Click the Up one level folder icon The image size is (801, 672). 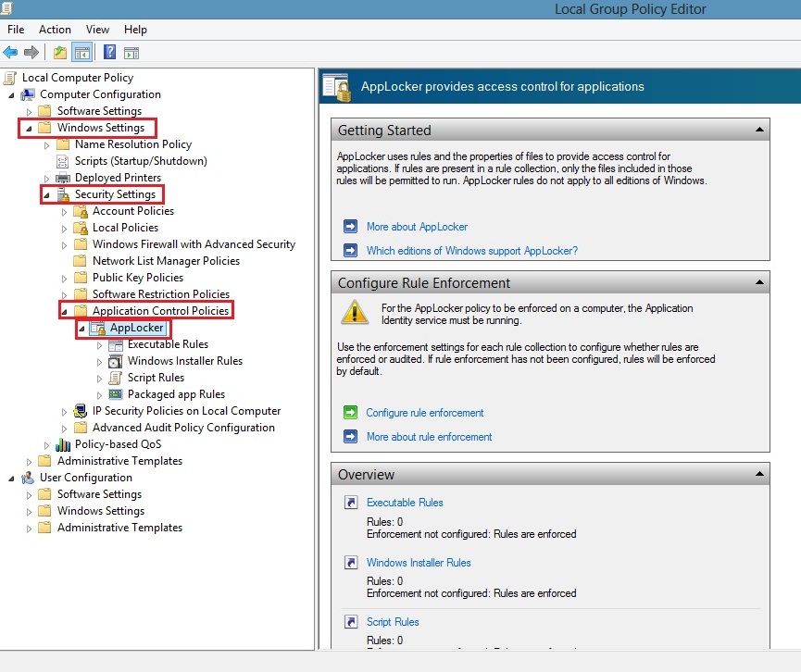pos(60,52)
